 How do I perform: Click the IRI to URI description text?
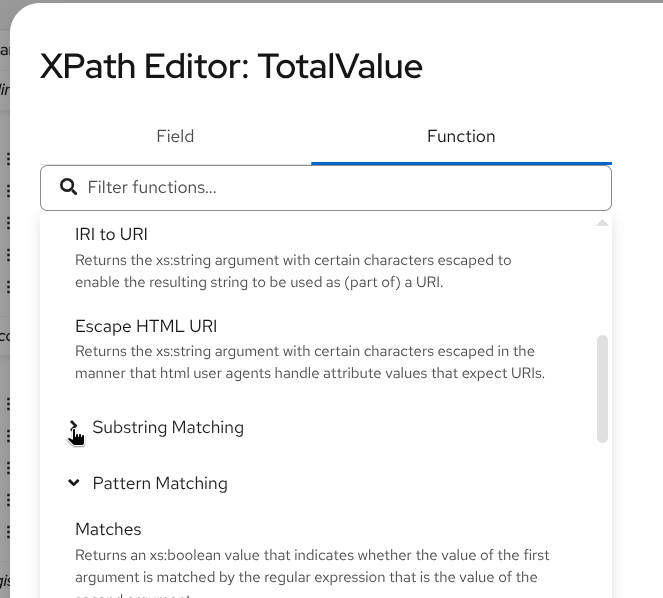point(293,271)
